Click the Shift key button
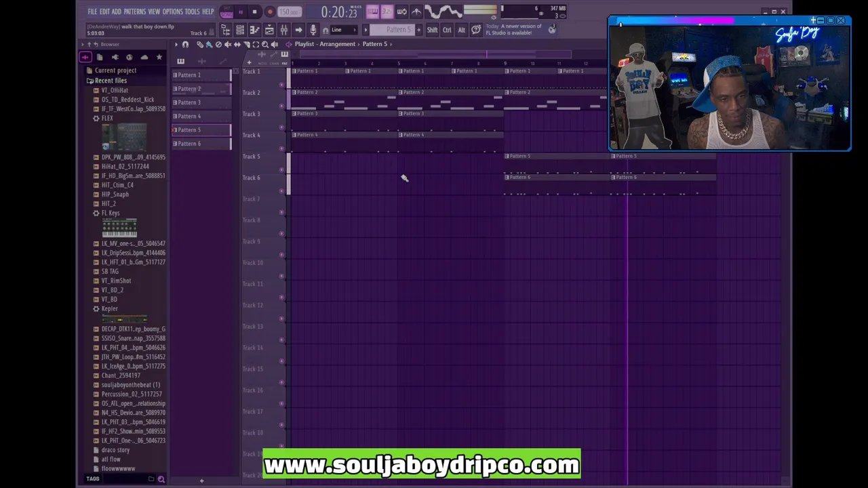The height and width of the screenshot is (488, 868). (432, 30)
